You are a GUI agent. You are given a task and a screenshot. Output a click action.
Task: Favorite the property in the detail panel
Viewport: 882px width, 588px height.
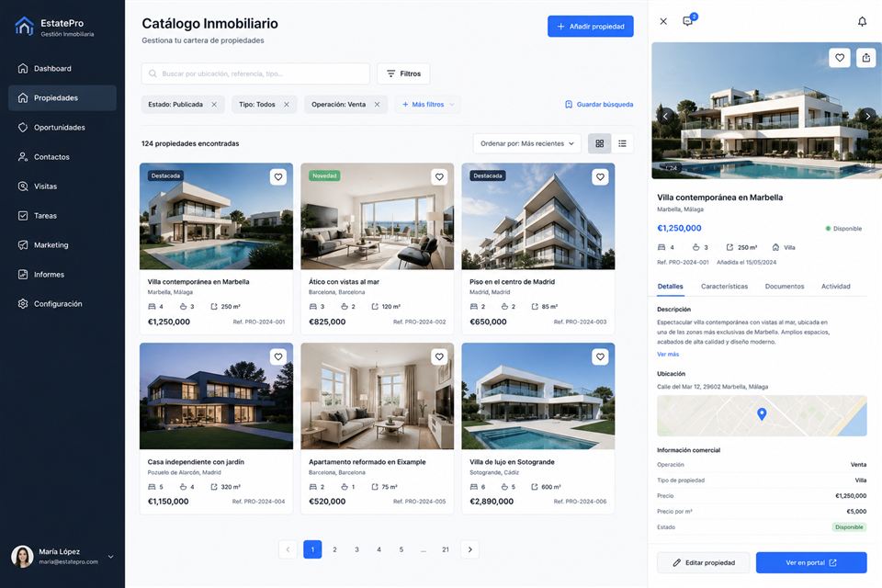840,57
